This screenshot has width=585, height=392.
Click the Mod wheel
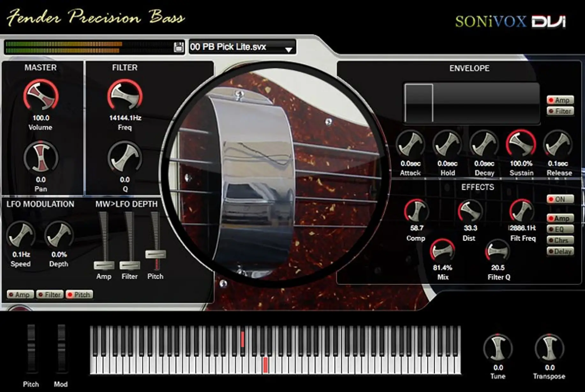click(x=61, y=349)
